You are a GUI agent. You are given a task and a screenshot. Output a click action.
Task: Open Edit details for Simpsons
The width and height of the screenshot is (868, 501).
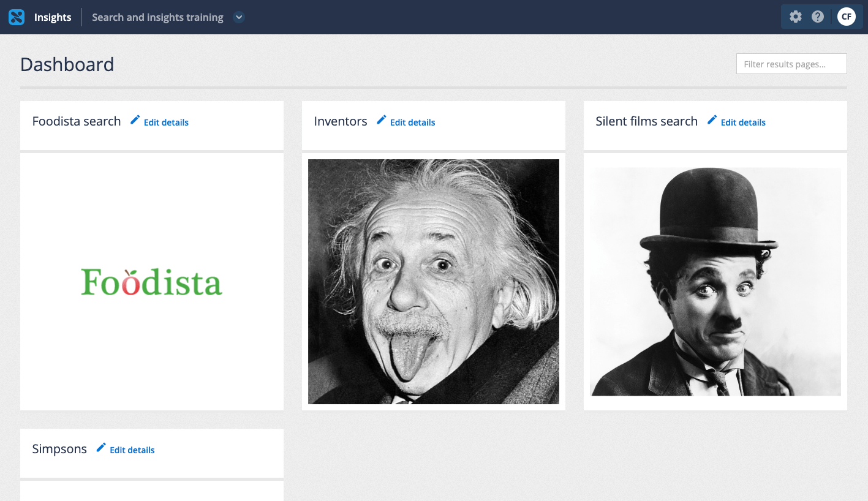(132, 450)
